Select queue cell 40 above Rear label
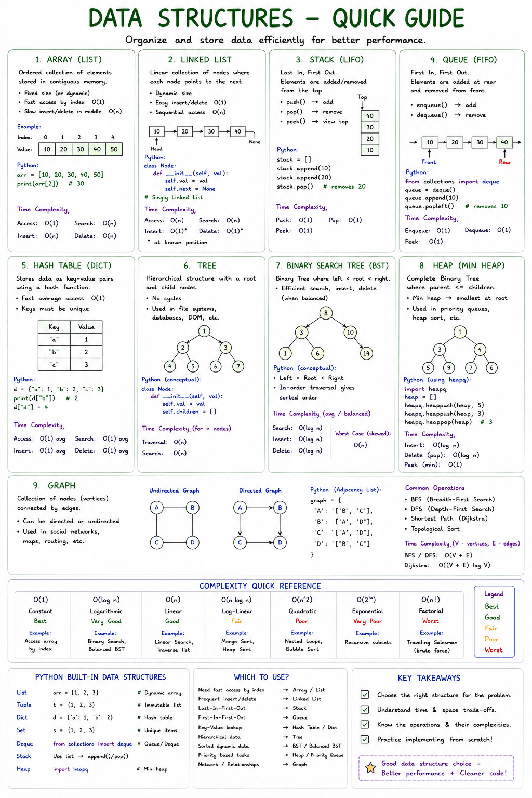 pos(504,142)
